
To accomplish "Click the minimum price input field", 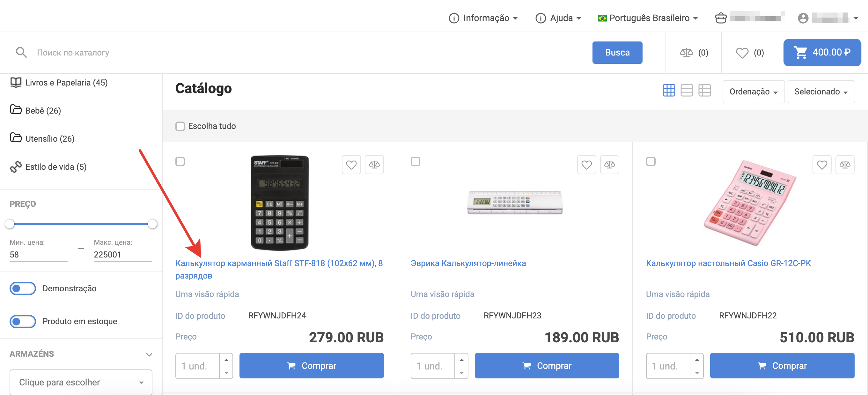I will pyautogui.click(x=39, y=255).
